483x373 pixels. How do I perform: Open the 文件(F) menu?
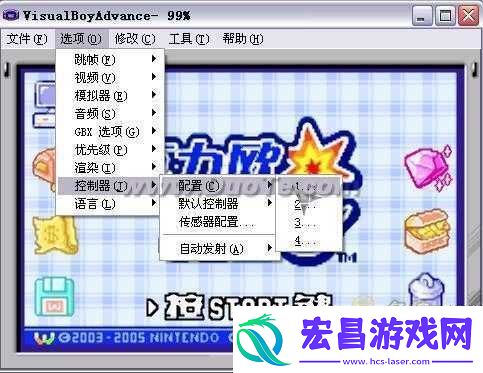(x=27, y=39)
